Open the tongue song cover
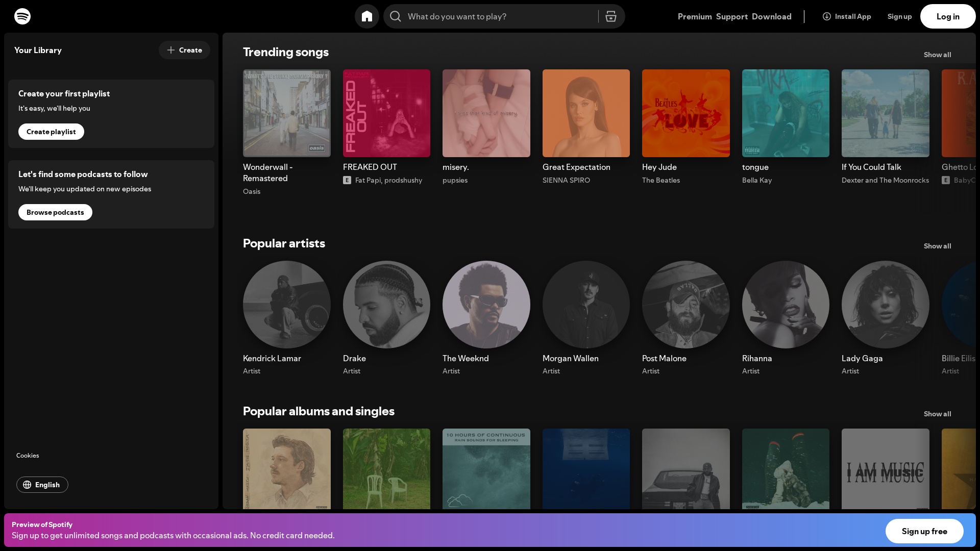Screen dimensions: 980x551 coord(786,113)
